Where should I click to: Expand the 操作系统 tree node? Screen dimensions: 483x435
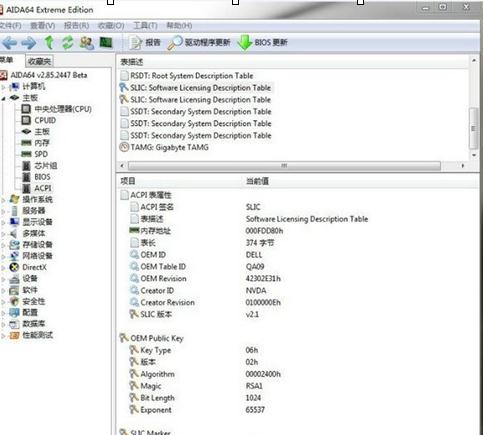(3, 200)
